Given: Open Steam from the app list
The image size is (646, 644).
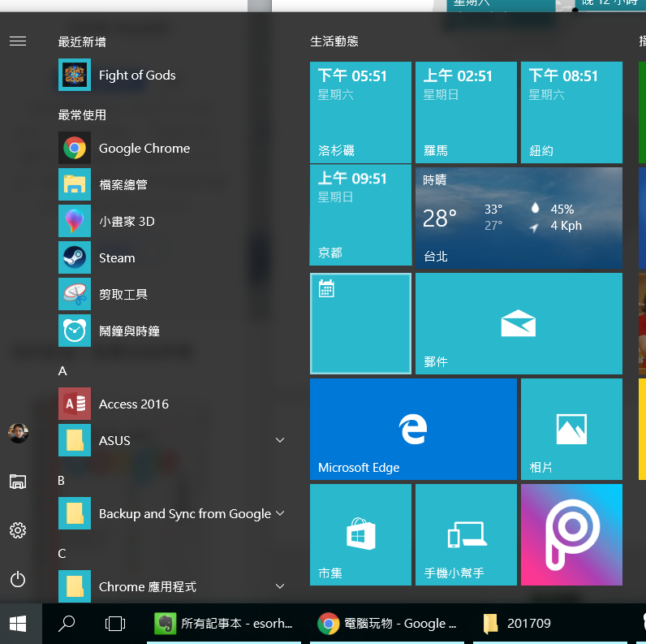Looking at the screenshot, I should click(172, 257).
